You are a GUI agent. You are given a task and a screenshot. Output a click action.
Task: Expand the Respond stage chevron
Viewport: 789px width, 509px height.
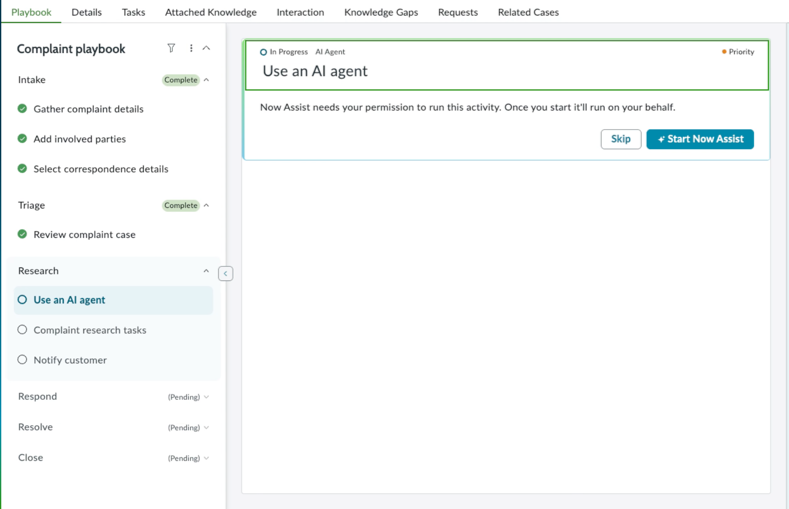[x=206, y=397]
